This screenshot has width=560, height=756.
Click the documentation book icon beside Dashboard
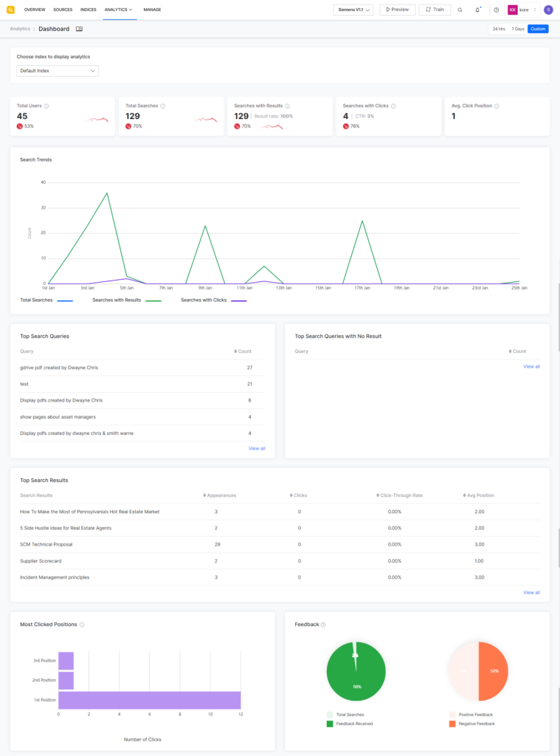click(x=78, y=29)
